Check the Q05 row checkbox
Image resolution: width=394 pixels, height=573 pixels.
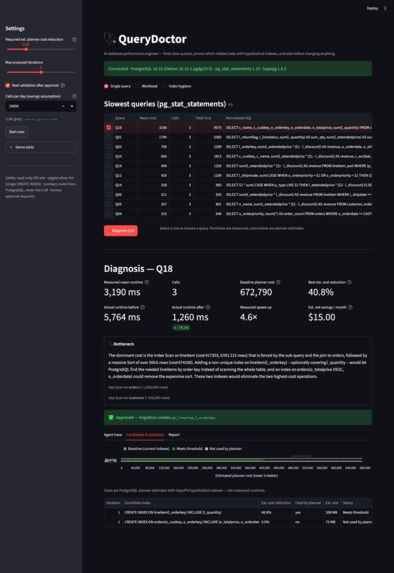pos(109,204)
